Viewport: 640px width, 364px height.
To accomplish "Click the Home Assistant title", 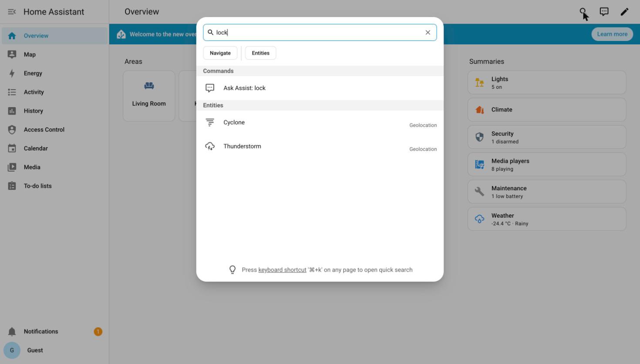I will click(x=54, y=12).
